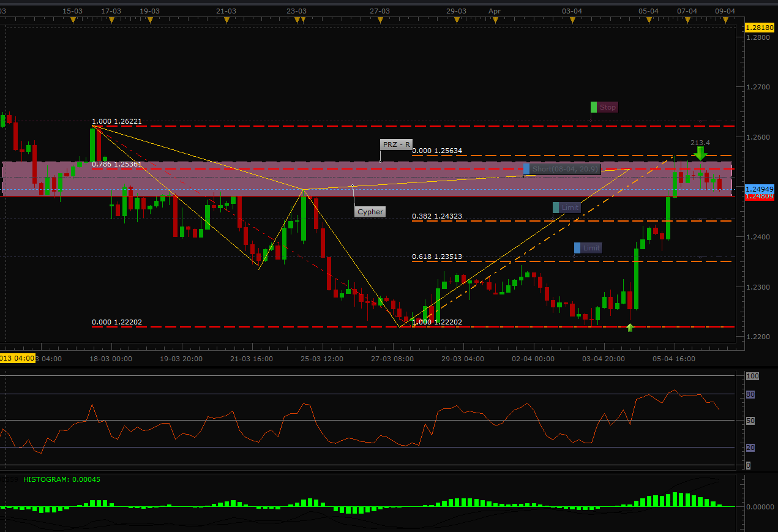Select the 0.000 1.25634 Fibonacci label
This screenshot has width=778, height=532.
[437, 151]
